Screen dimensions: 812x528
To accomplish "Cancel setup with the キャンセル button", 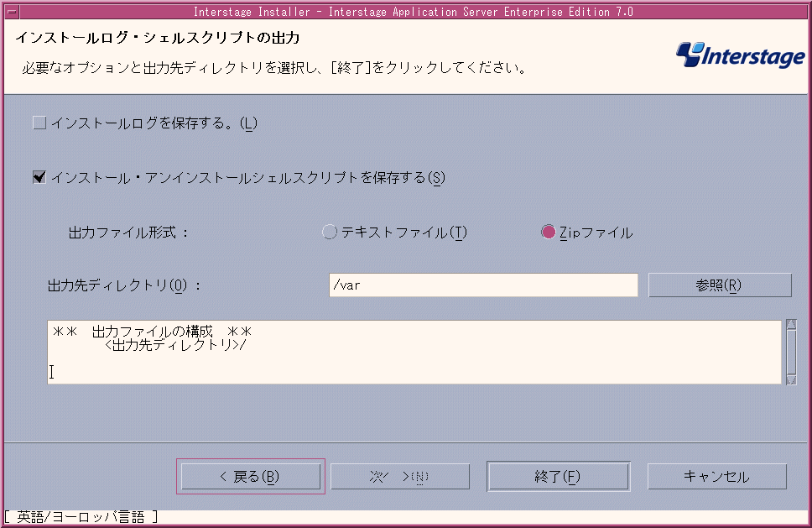I will [716, 476].
